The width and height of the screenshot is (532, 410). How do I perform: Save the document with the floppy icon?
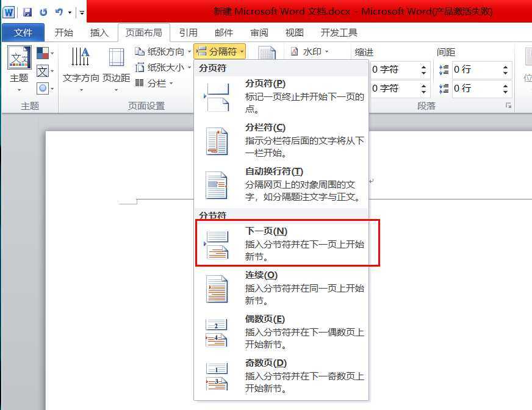click(x=27, y=13)
